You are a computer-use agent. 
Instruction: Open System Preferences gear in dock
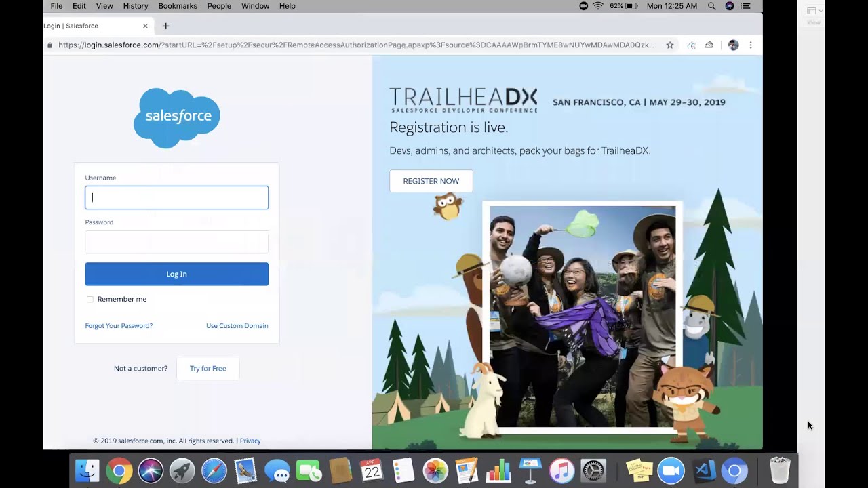pos(593,471)
